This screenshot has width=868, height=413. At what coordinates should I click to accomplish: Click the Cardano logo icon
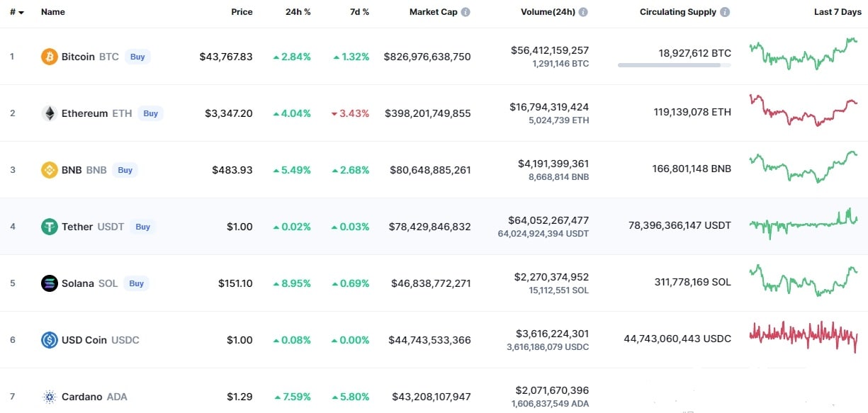[49, 397]
